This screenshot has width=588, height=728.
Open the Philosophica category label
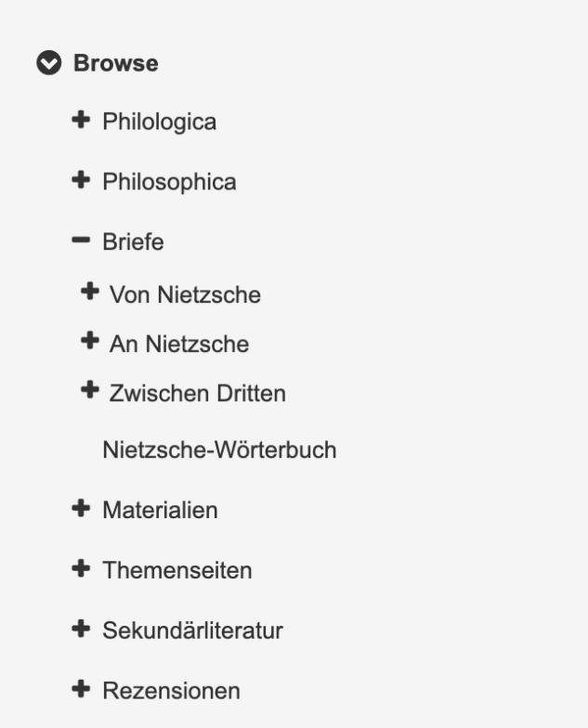tap(169, 182)
